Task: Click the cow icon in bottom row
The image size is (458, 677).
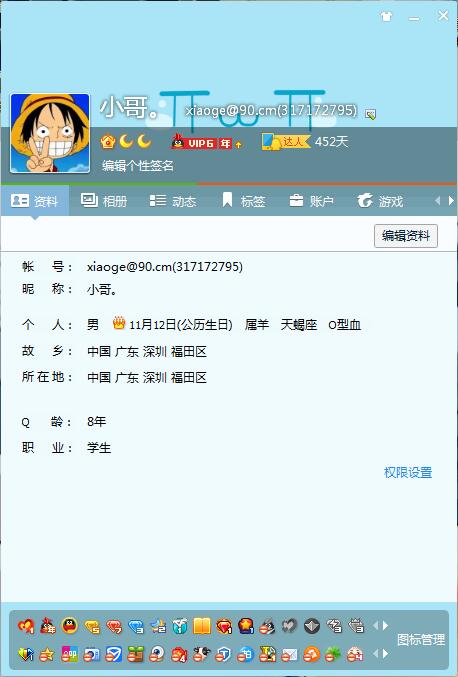Action: 201,654
